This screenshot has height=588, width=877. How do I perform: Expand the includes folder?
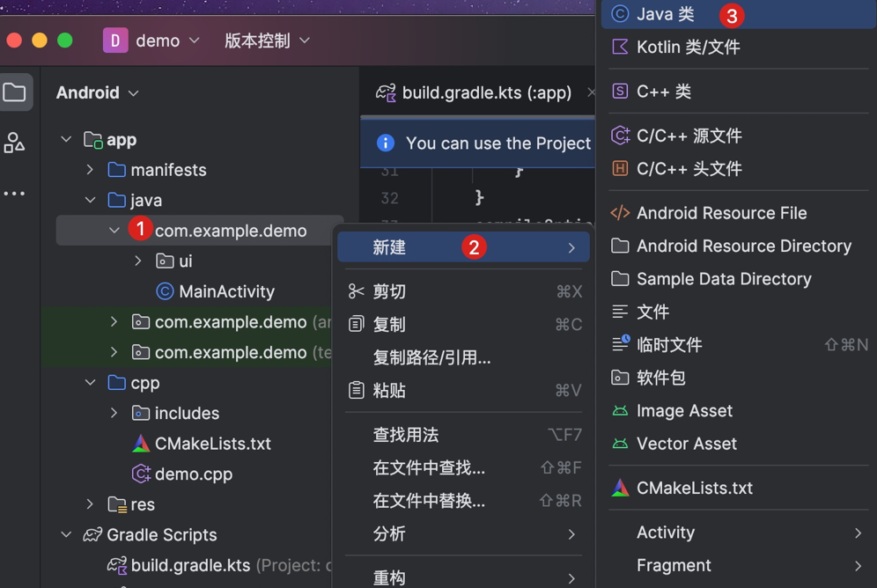click(114, 413)
